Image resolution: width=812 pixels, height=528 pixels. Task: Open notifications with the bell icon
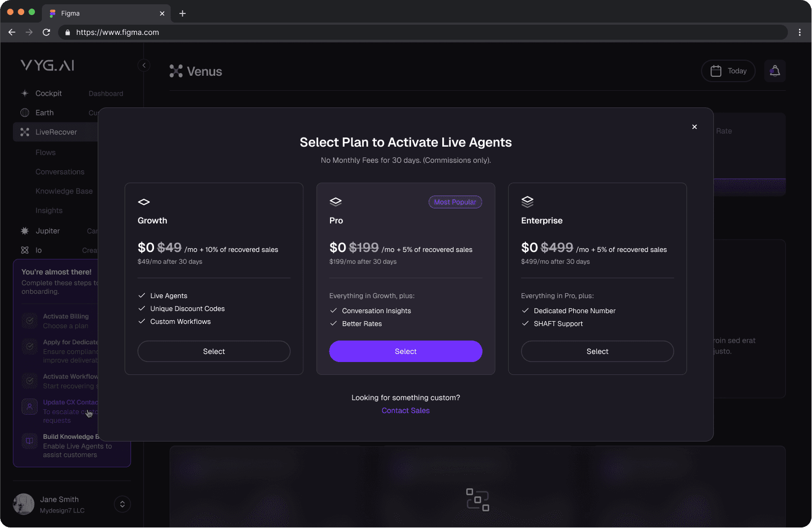[774, 70]
